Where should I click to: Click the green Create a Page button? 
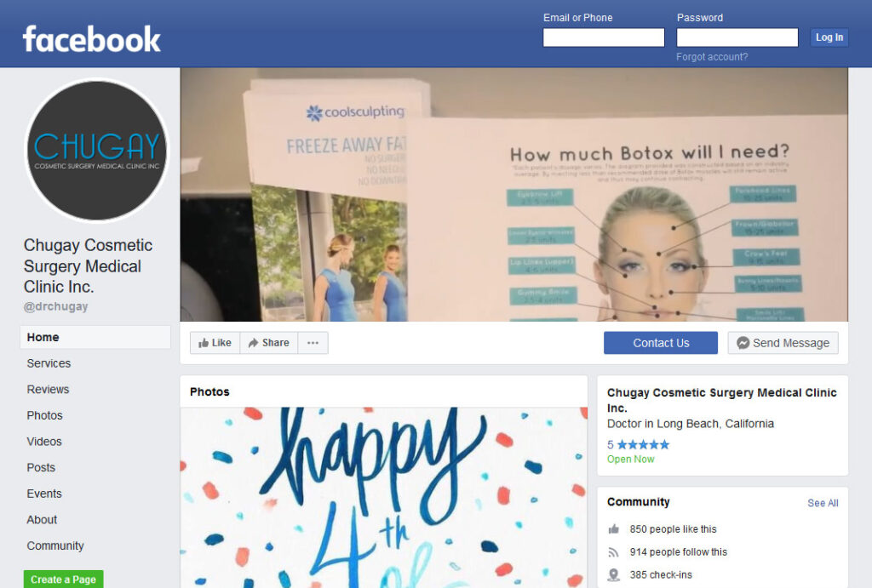pyautogui.click(x=63, y=579)
